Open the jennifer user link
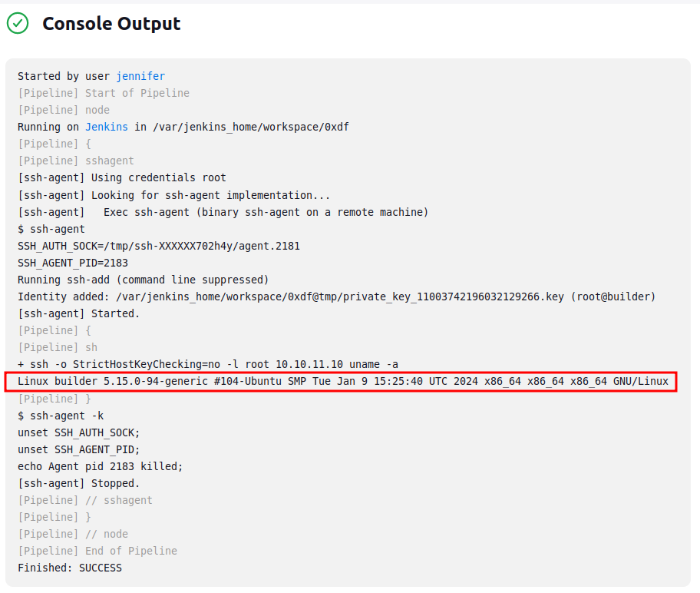This screenshot has height=593, width=700. point(140,76)
